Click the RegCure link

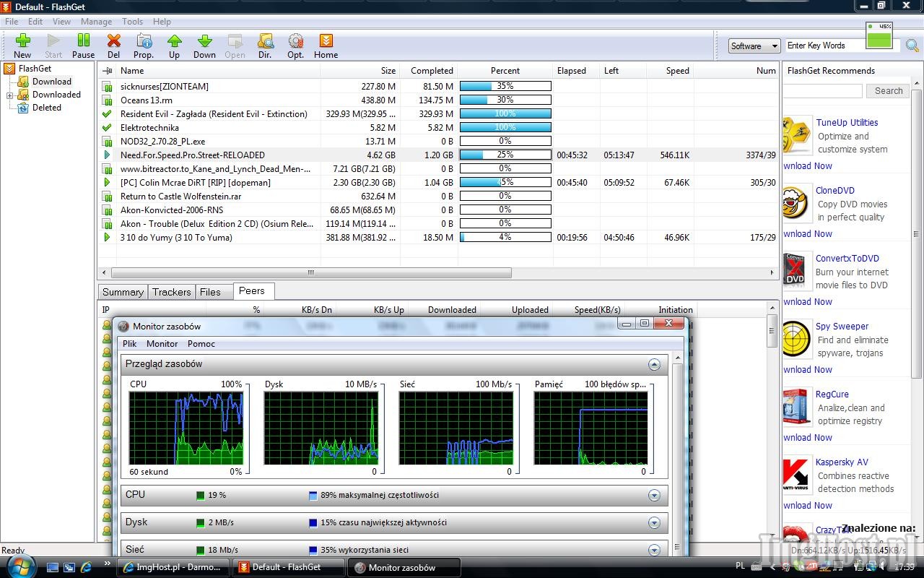tap(832, 394)
